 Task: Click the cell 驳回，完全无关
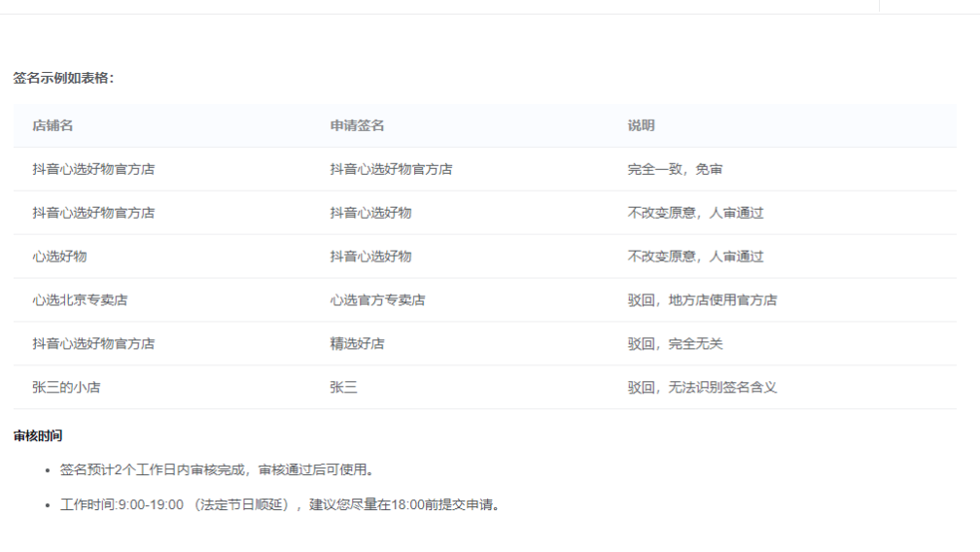pos(675,344)
